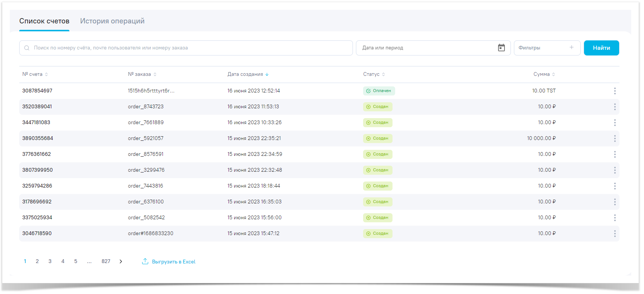Click the plus icon in Фильтры
Screen dimensions: 644x294
click(571, 48)
